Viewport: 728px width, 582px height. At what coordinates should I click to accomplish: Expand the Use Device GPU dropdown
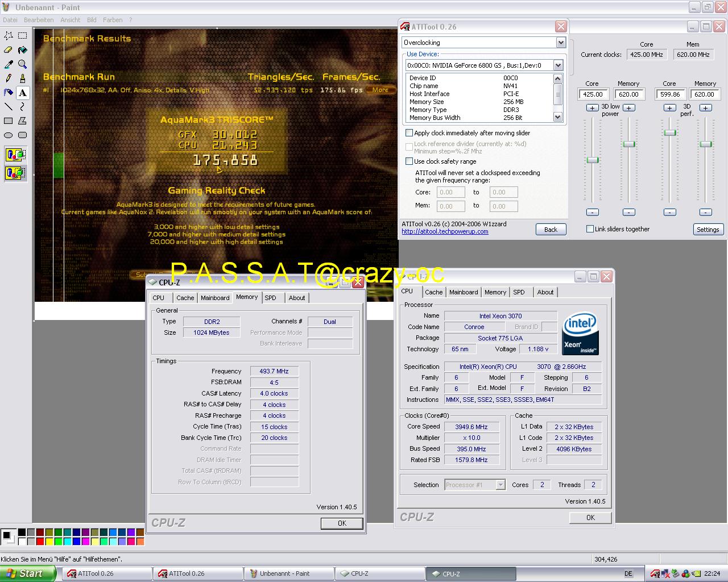pyautogui.click(x=558, y=65)
